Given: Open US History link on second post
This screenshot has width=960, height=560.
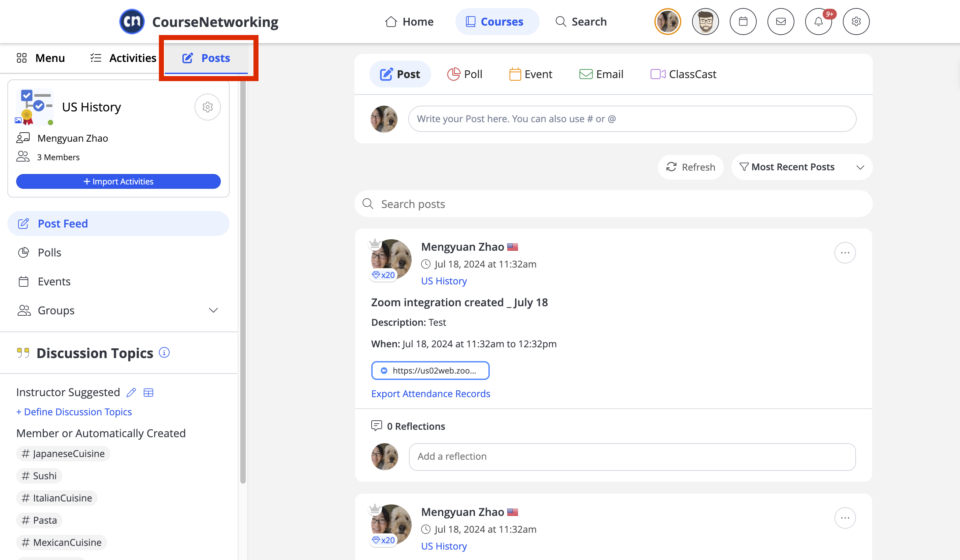Looking at the screenshot, I should tap(444, 546).
